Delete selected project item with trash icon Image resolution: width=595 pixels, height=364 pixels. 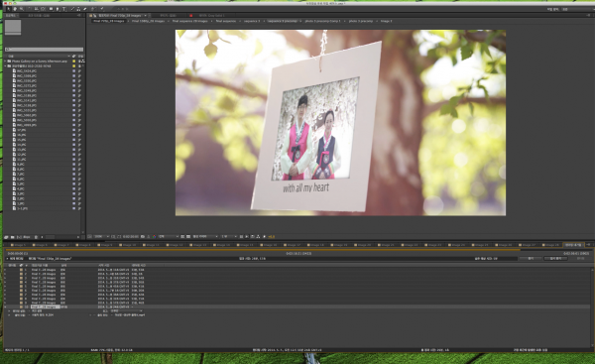pos(36,237)
